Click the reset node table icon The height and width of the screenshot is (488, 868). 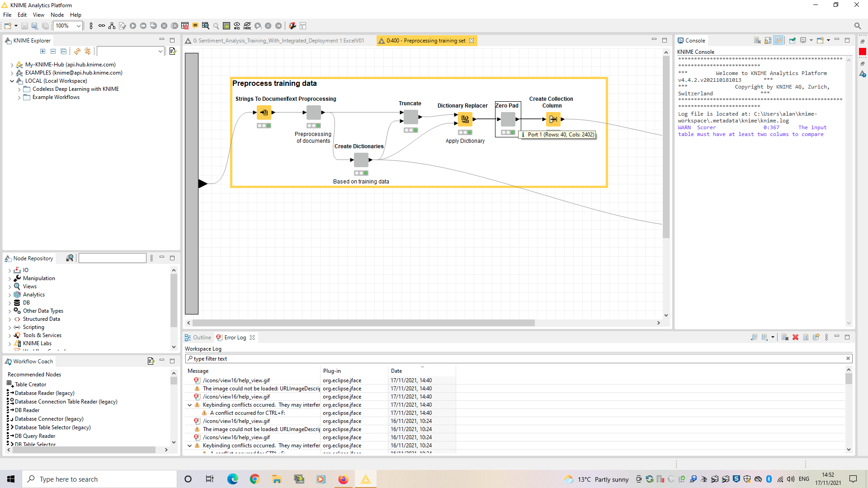(185, 26)
